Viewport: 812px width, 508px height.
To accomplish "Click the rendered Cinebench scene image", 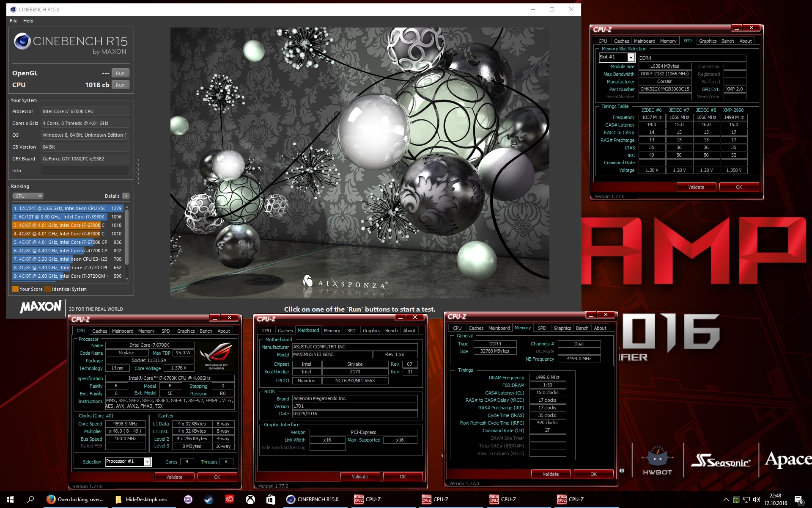I will click(359, 163).
